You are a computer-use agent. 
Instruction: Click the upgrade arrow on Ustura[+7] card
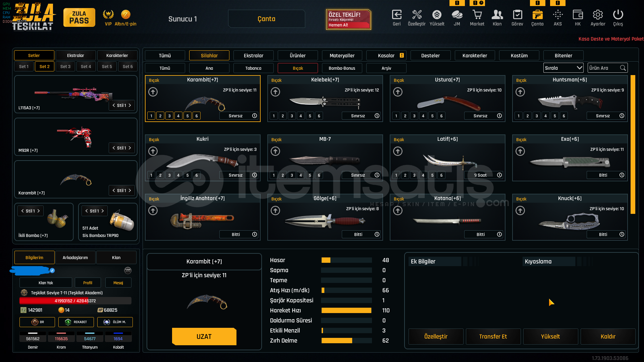398,92
